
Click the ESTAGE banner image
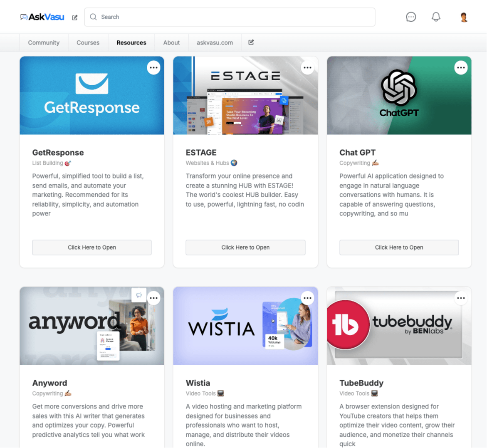coord(245,95)
